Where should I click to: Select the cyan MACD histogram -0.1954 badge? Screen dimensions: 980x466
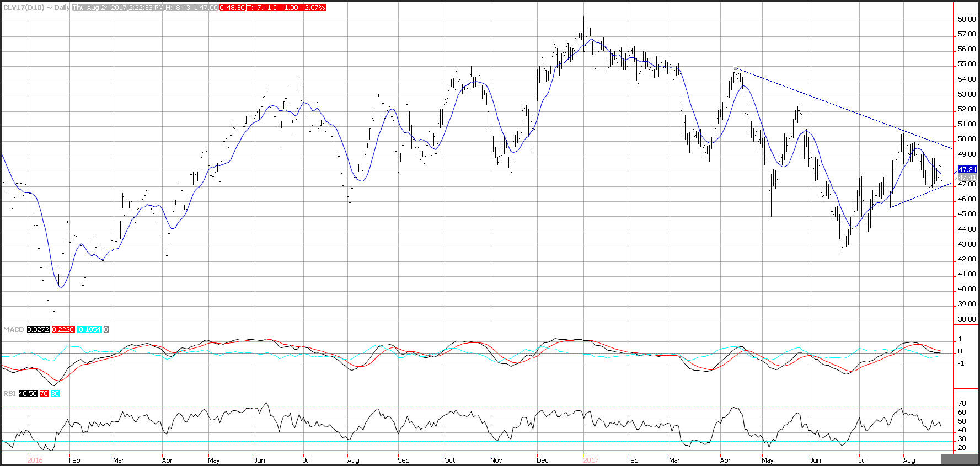pos(89,329)
